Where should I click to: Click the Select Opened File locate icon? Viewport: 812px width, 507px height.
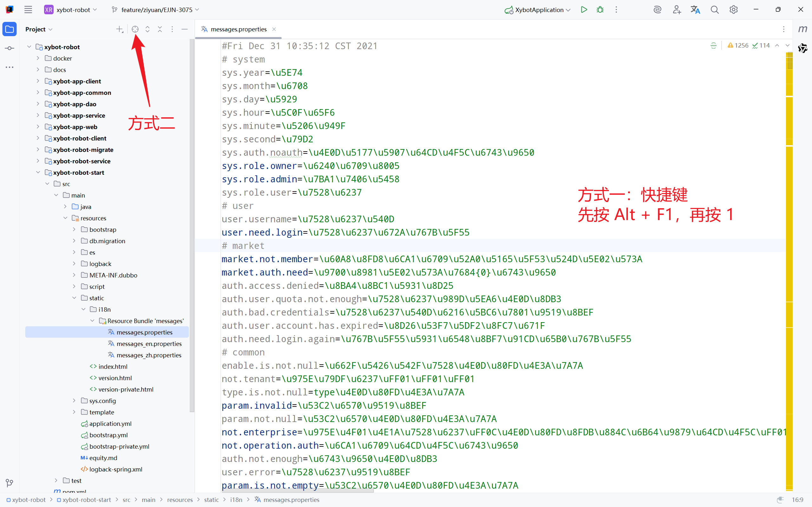point(135,29)
